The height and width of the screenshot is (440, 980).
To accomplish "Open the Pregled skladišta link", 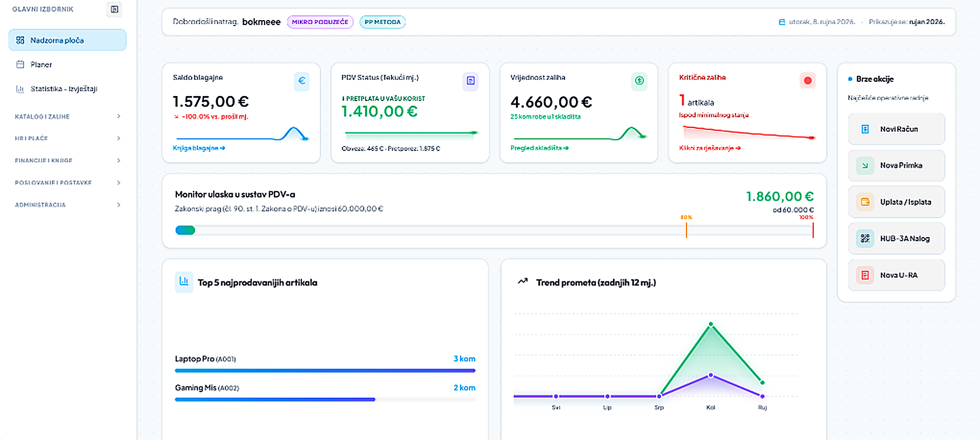I will [539, 148].
